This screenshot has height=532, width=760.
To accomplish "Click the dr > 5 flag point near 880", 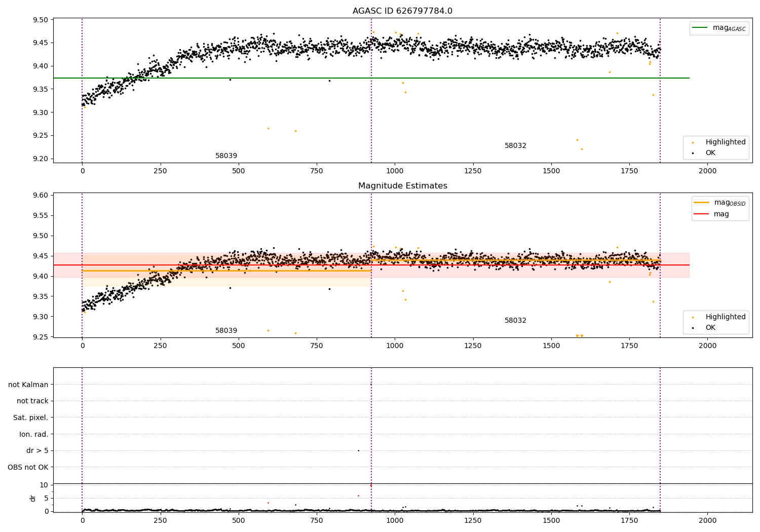I will 358,450.
